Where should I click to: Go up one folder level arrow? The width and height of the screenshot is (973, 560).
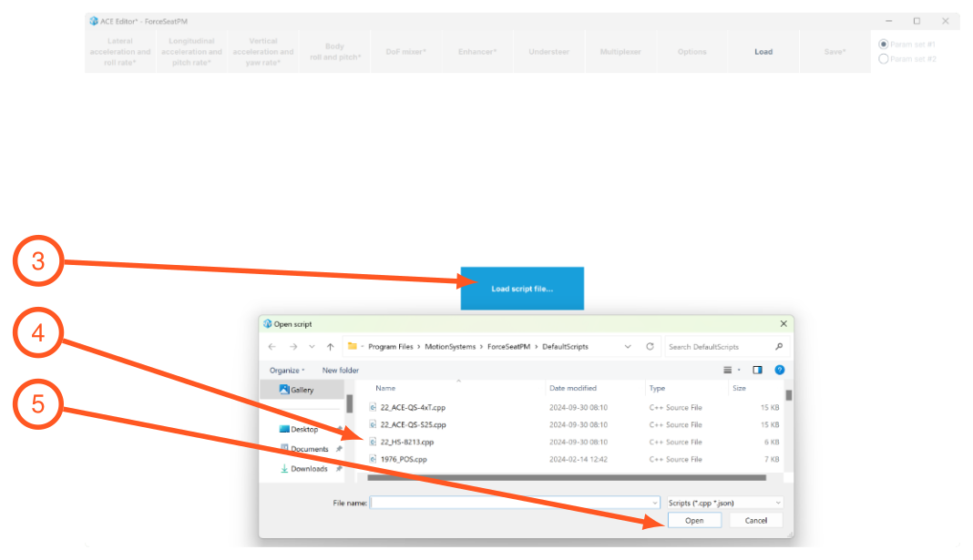pyautogui.click(x=330, y=347)
